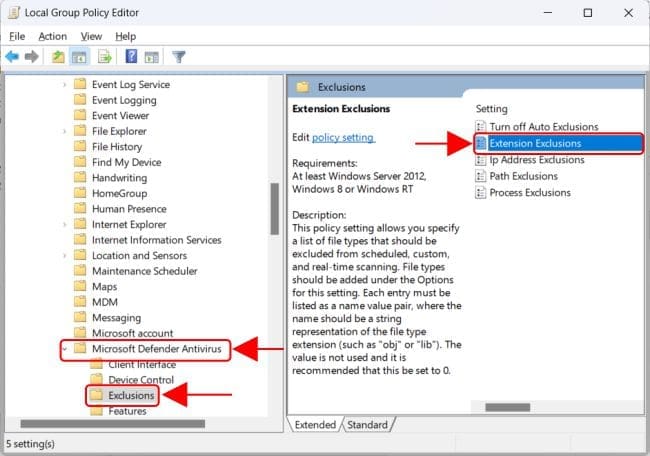Select the Device Control folder

tap(140, 380)
